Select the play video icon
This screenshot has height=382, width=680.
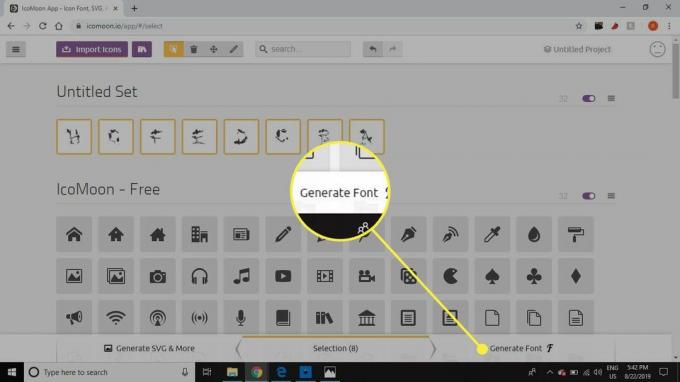click(x=283, y=276)
